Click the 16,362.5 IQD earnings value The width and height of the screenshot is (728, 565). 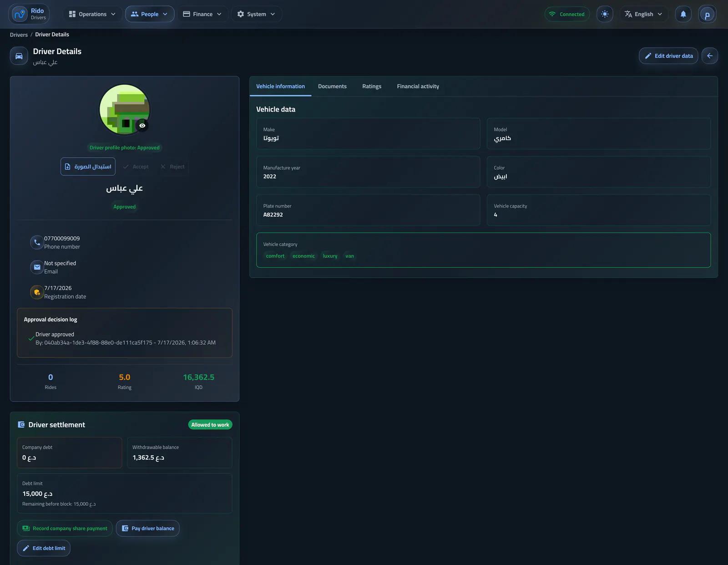click(x=198, y=377)
